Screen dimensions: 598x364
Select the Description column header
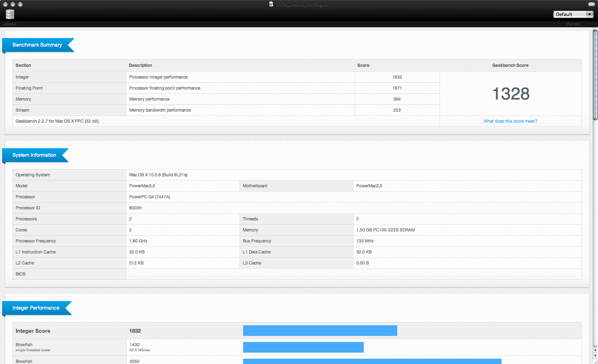tap(140, 65)
